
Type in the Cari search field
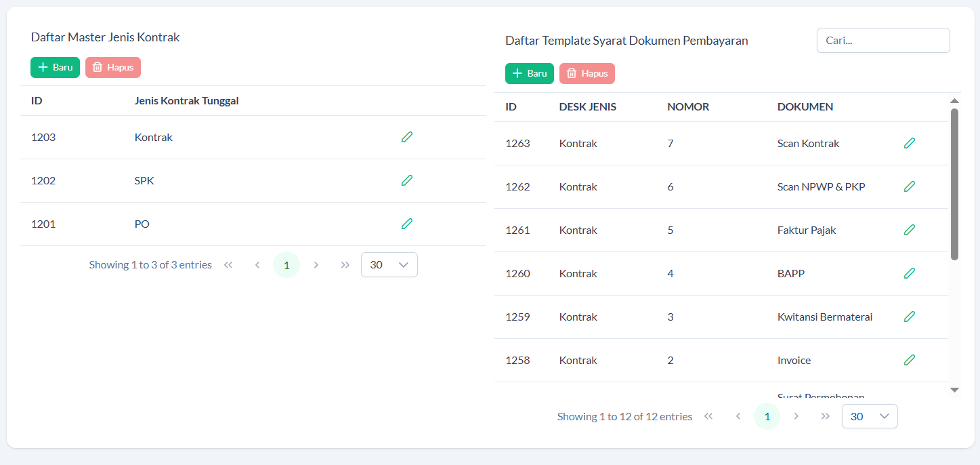click(x=882, y=41)
